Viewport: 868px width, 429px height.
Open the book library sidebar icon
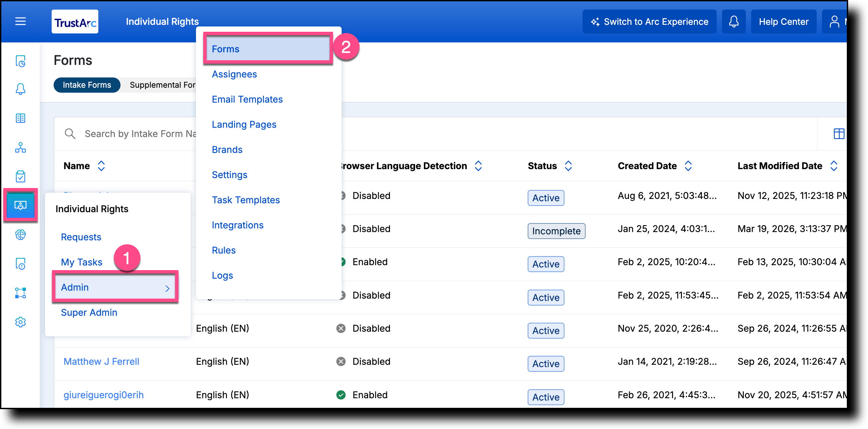click(x=21, y=118)
